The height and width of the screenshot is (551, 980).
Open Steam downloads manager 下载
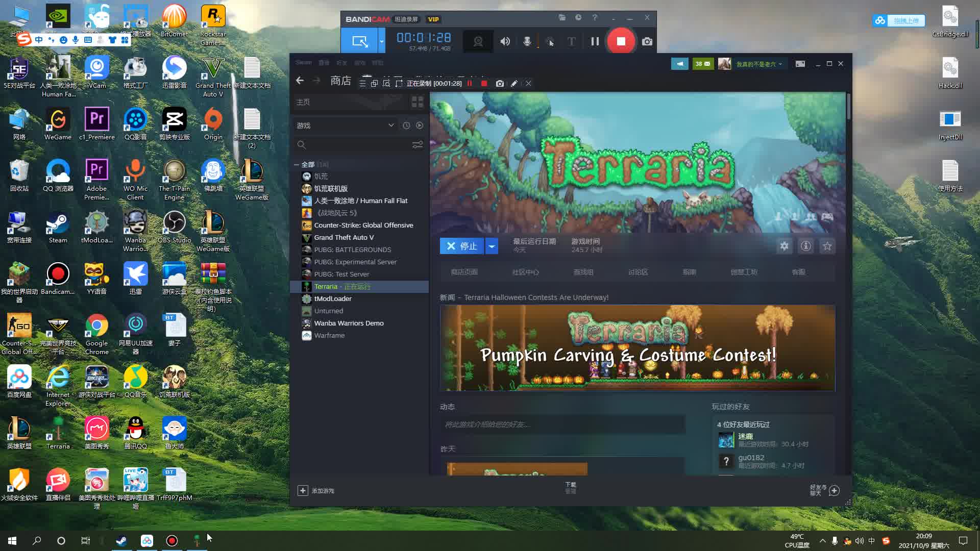(x=570, y=488)
